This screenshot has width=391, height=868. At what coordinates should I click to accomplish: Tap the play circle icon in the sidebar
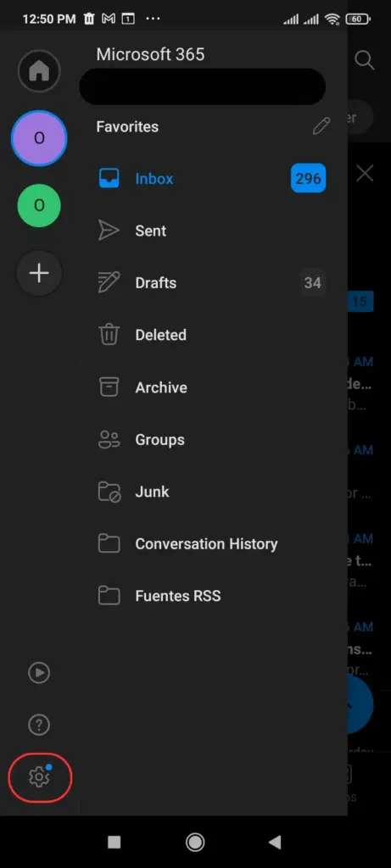point(39,672)
